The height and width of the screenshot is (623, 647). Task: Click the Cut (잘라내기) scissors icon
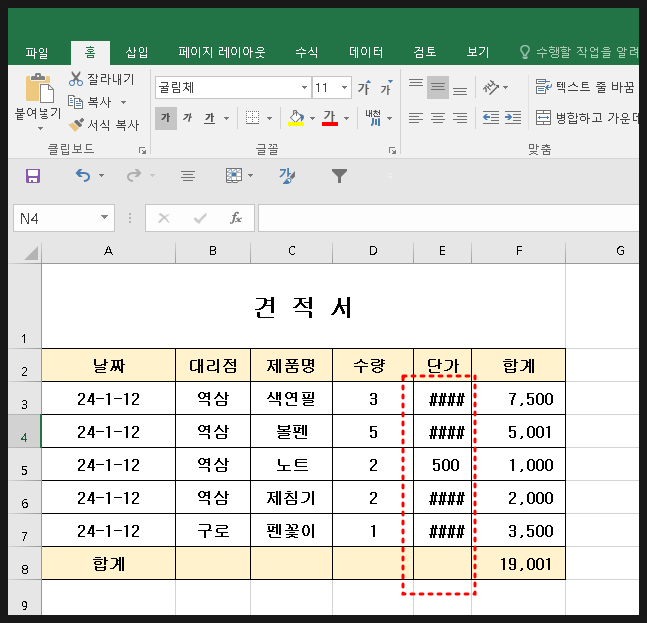click(x=76, y=78)
